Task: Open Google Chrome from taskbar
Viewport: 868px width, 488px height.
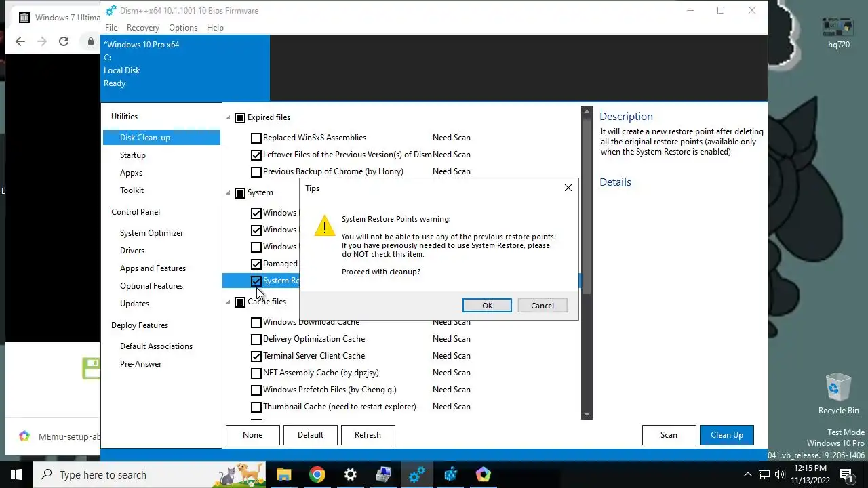Action: point(317,474)
